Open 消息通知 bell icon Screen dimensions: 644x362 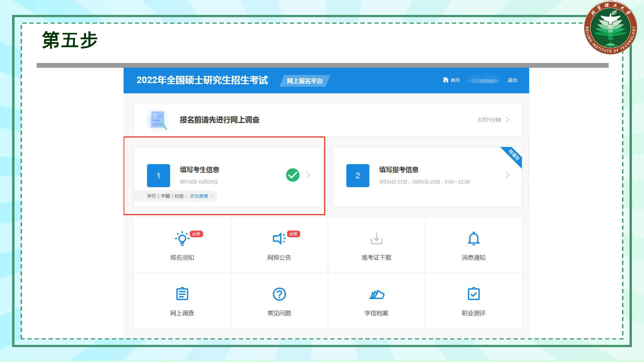coord(473,238)
